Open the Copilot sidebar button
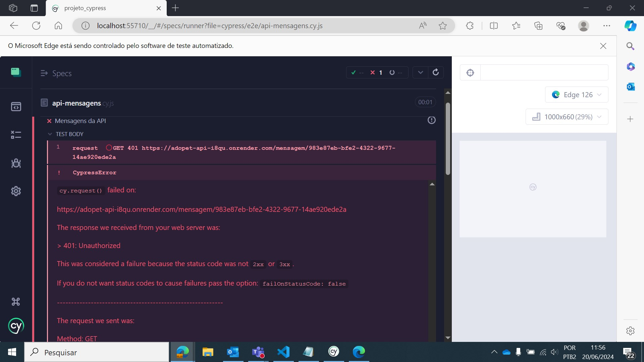Screen dimensions: 644x362 [x=631, y=26]
